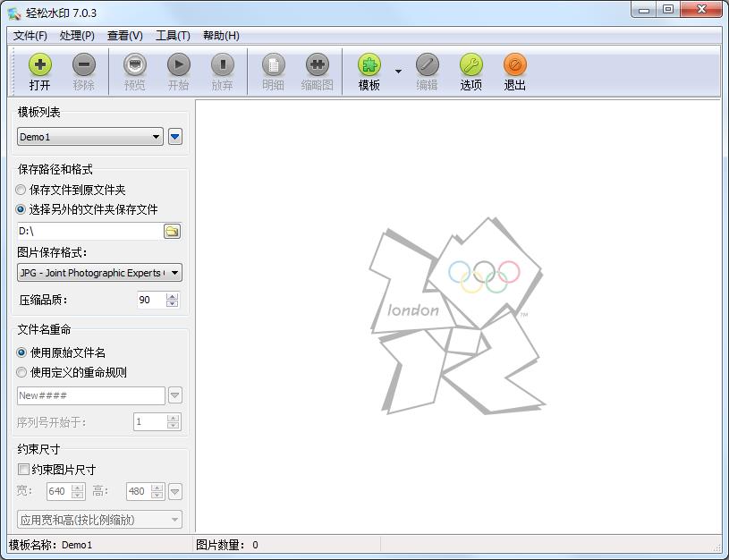This screenshot has width=729, height=560.
Task: Open the Template (模板) puzzle icon
Action: click(x=369, y=65)
